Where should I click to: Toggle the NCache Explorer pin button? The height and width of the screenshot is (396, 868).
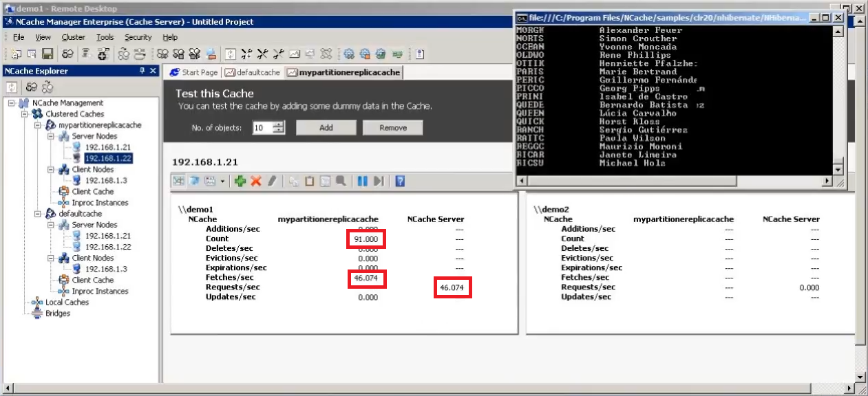coord(142,71)
